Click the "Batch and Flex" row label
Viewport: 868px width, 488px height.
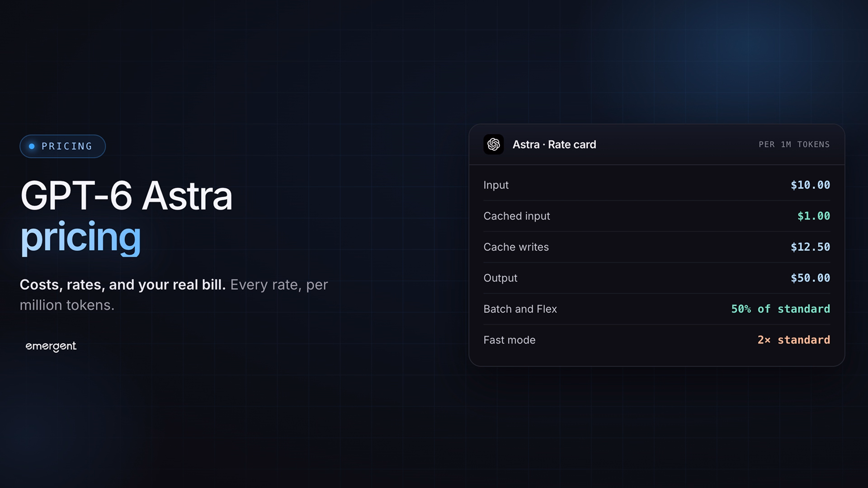(x=520, y=309)
